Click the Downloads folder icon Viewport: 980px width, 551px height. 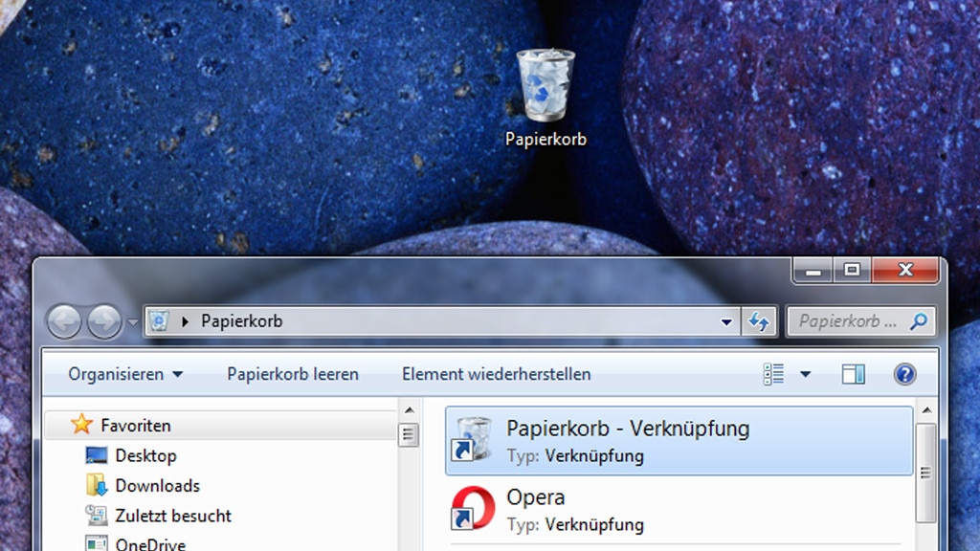(x=97, y=485)
